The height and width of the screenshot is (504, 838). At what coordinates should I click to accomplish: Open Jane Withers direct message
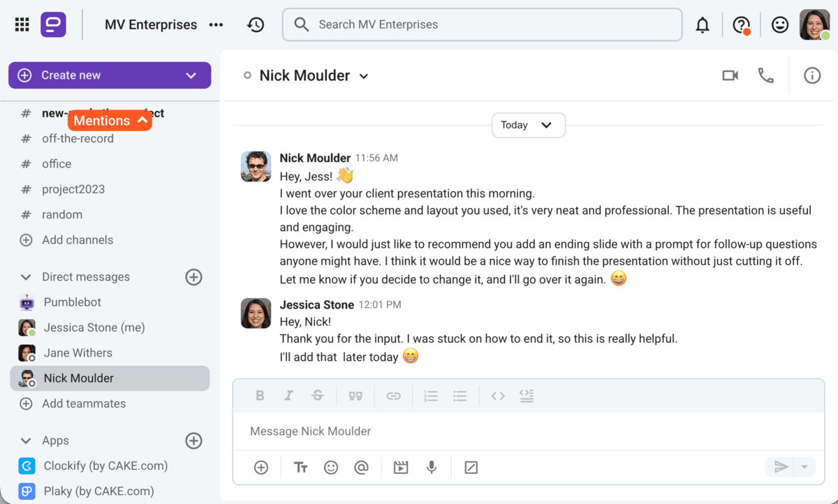(78, 353)
